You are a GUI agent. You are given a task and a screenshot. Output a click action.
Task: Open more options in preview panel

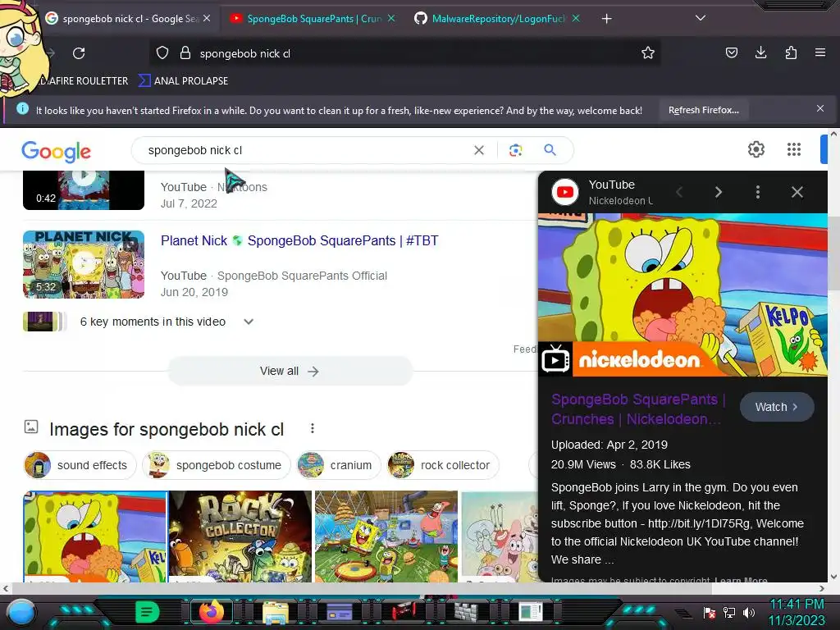757,192
